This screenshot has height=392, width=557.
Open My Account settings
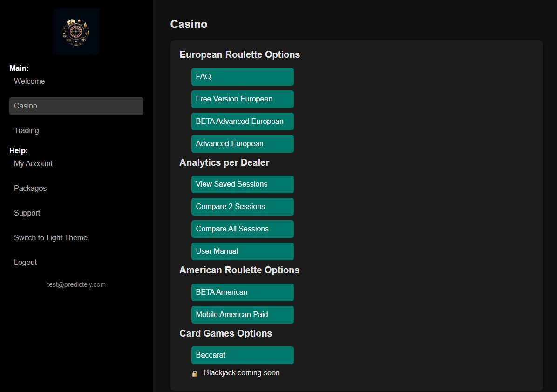pyautogui.click(x=33, y=163)
